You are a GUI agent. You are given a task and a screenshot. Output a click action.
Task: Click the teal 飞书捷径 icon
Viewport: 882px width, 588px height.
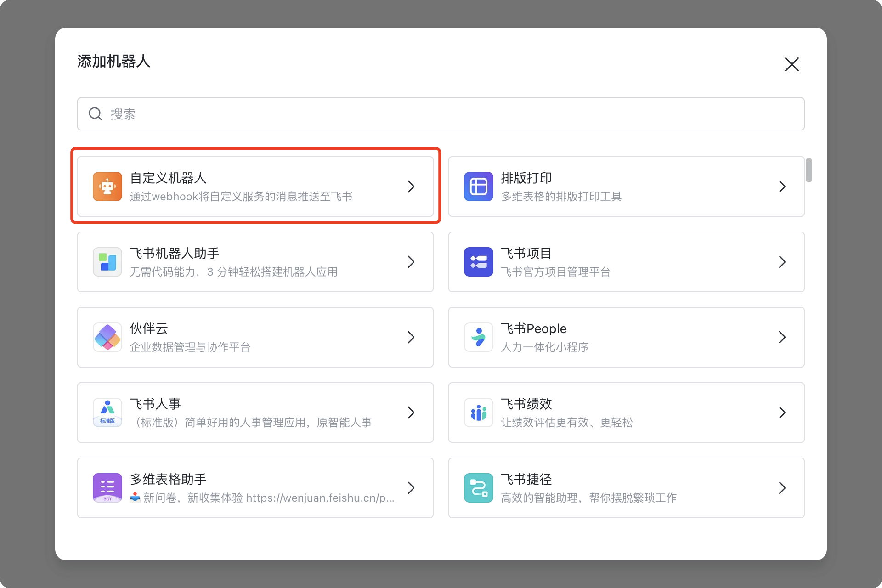479,488
